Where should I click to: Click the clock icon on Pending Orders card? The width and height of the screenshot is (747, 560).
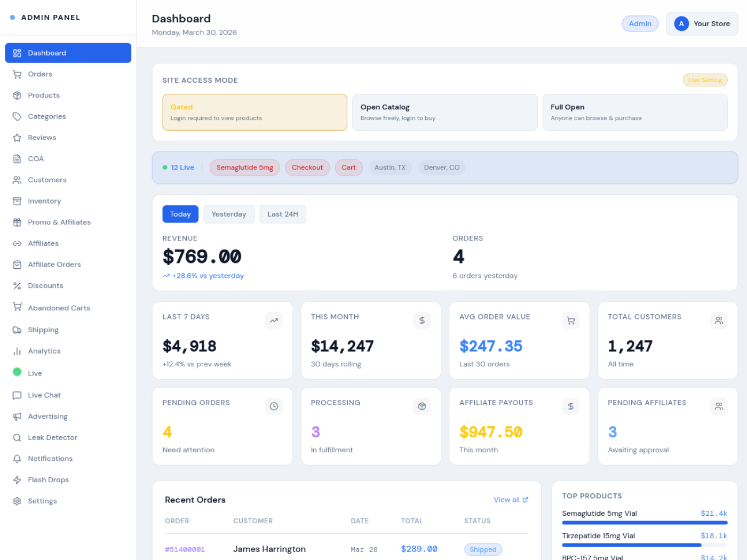tap(274, 406)
